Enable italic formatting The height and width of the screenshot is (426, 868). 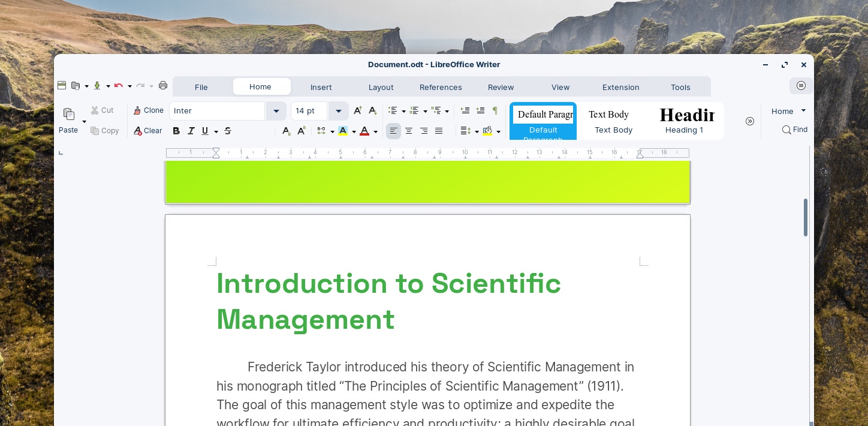click(191, 131)
